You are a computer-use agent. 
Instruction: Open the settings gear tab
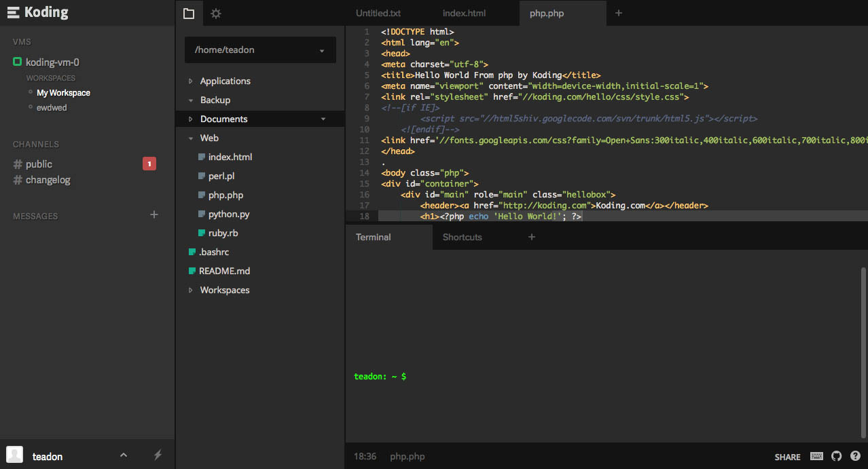point(215,13)
